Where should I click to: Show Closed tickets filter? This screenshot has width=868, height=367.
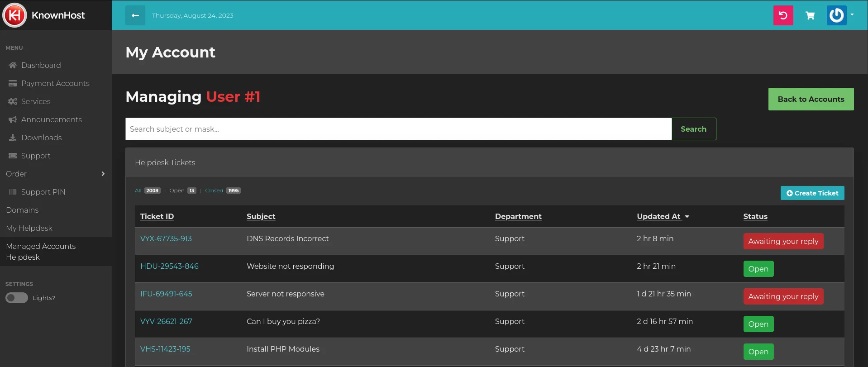click(x=214, y=191)
